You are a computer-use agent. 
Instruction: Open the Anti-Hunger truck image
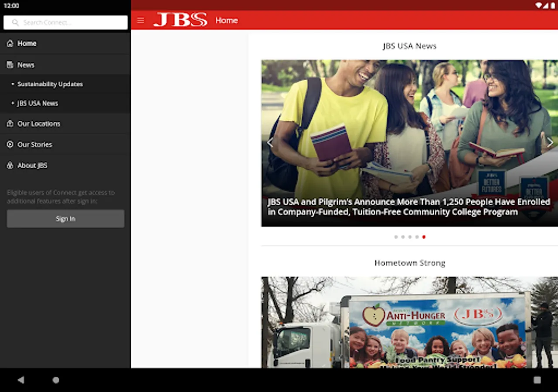click(x=410, y=322)
